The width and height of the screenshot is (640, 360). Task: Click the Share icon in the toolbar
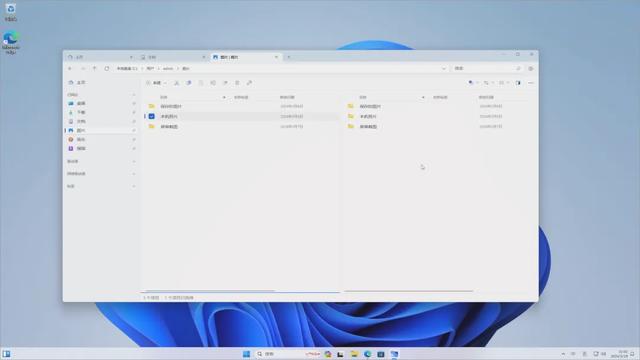click(x=225, y=83)
